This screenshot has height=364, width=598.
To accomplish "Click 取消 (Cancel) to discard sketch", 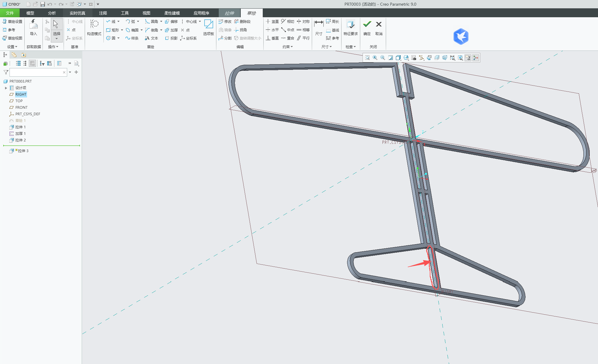I will (x=379, y=28).
